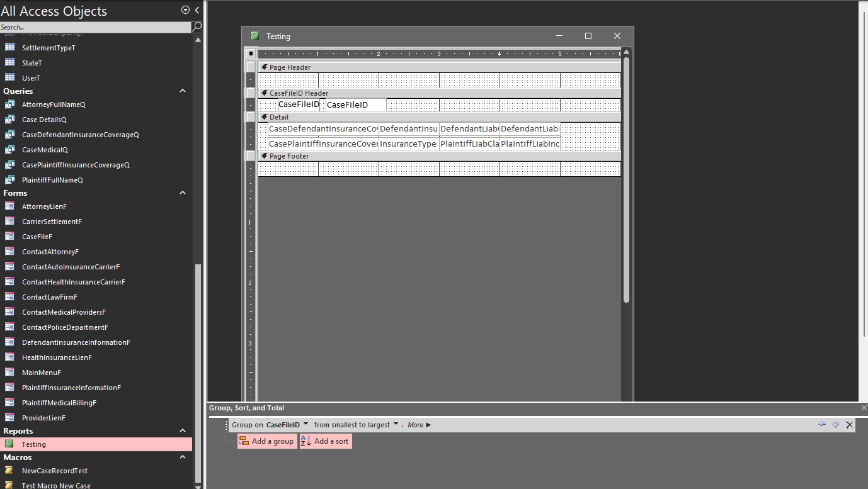This screenshot has width=868, height=489.
Task: Collapse the navigation pane with the shutter arrow
Action: pos(196,10)
